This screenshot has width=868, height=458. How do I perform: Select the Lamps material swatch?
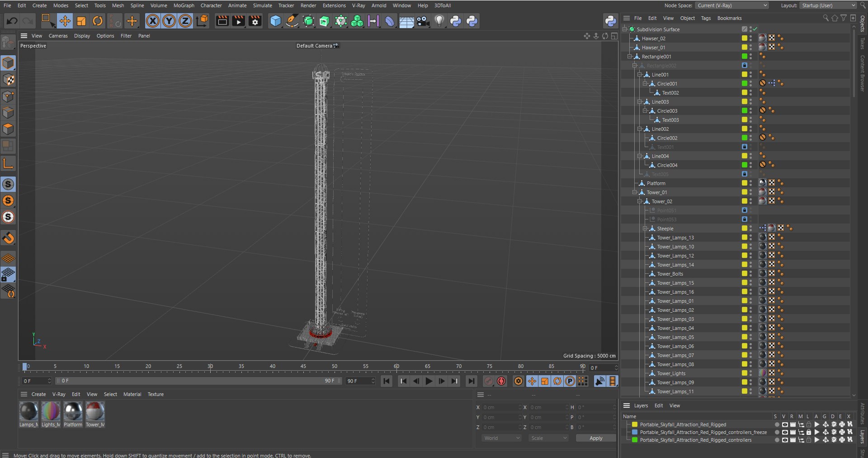(x=29, y=414)
